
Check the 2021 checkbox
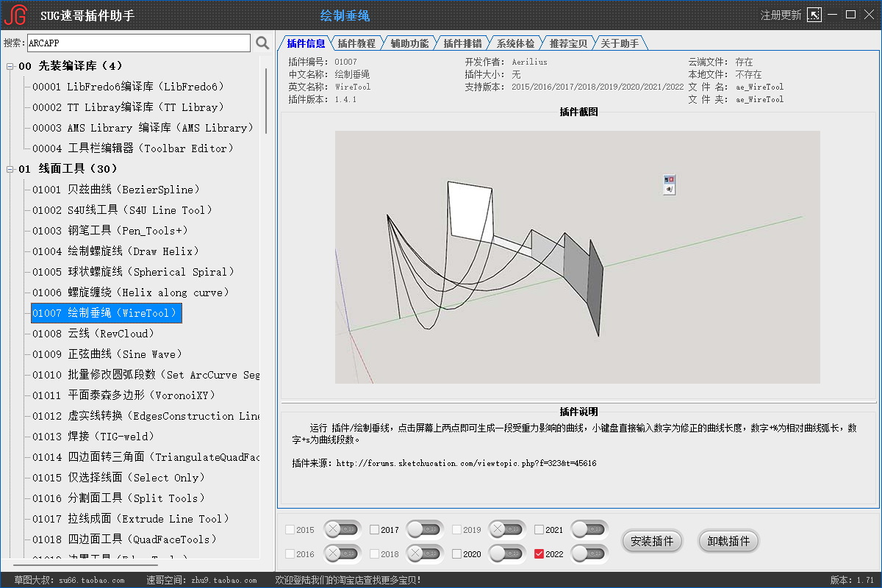click(539, 530)
